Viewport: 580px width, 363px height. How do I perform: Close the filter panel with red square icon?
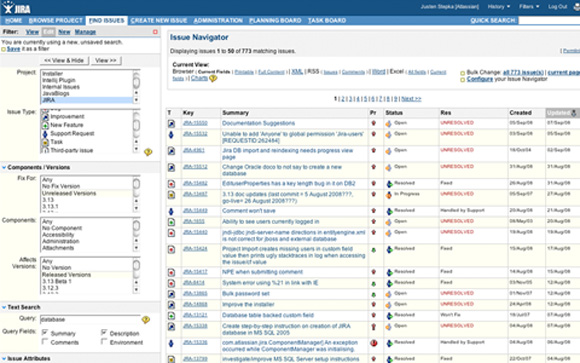(x=155, y=32)
